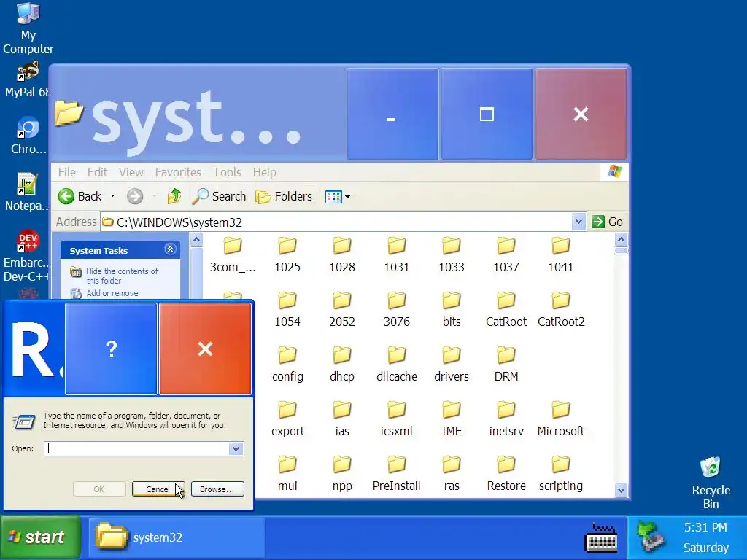Open the Views dropdown button
747x560 pixels.
pyautogui.click(x=338, y=196)
